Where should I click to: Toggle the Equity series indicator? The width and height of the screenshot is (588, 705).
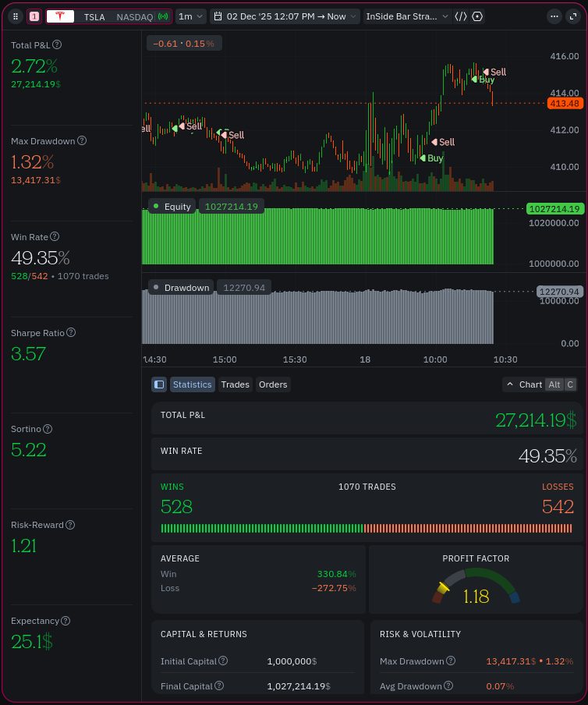click(x=172, y=207)
